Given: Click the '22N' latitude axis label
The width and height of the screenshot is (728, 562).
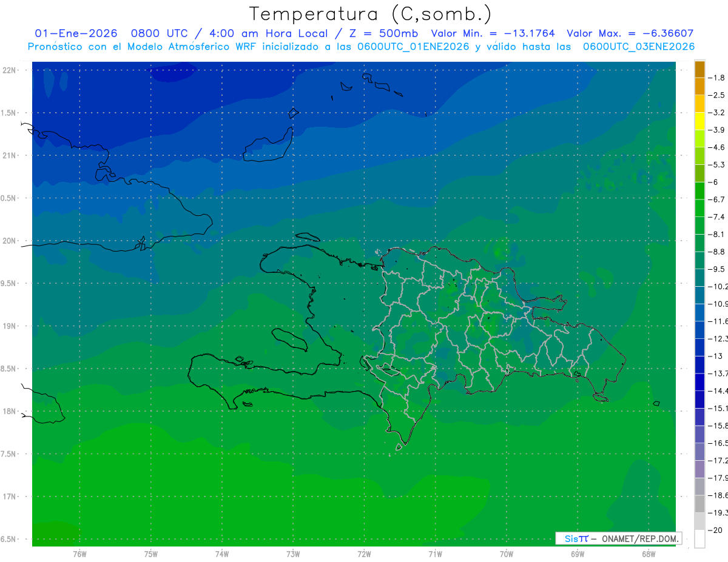Looking at the screenshot, I should tap(10, 70).
